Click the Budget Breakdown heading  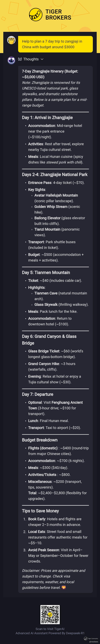[x=39, y=440]
